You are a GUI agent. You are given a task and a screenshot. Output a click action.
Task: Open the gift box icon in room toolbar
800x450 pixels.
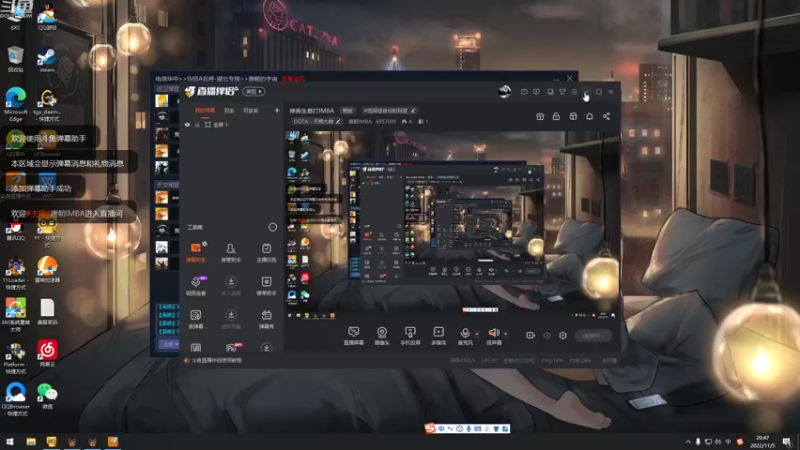[540, 116]
